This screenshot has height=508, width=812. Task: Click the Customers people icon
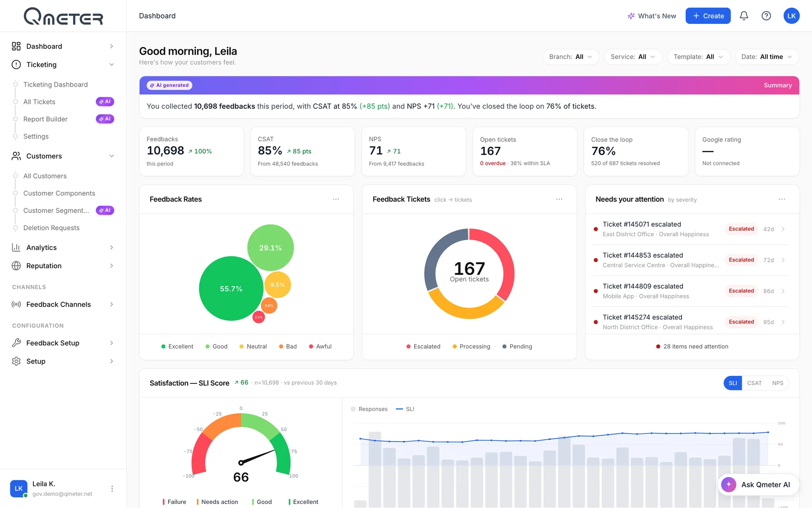pos(16,156)
